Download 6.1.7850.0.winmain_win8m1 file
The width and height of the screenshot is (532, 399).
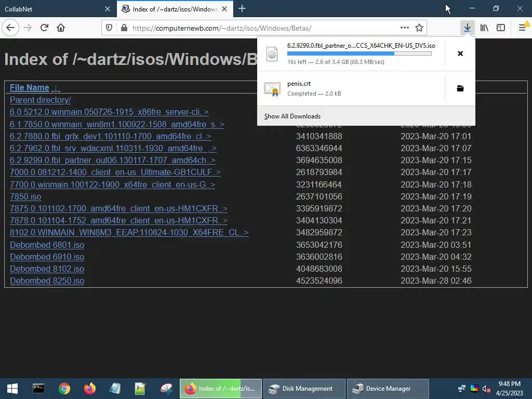[x=117, y=125]
